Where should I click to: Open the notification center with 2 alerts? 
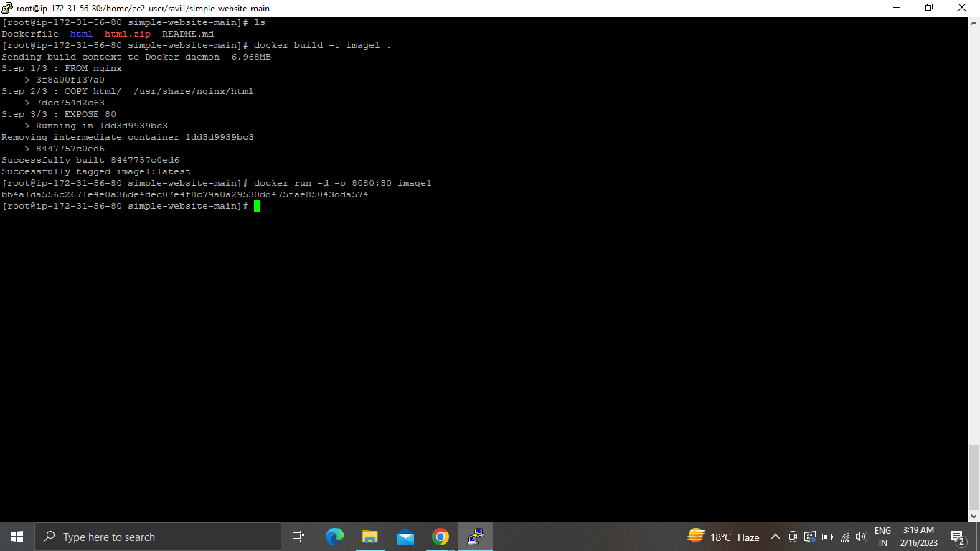(958, 537)
